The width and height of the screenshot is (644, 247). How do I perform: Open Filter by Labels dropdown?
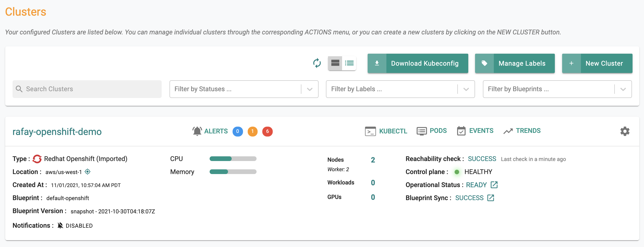point(400,89)
